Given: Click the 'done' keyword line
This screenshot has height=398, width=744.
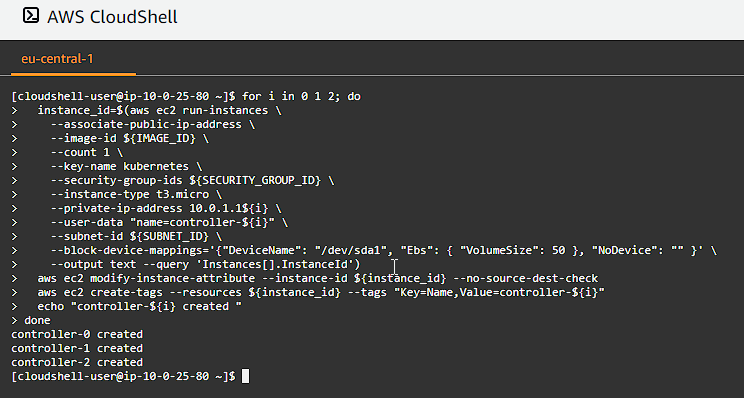Looking at the screenshot, I should 37,320.
